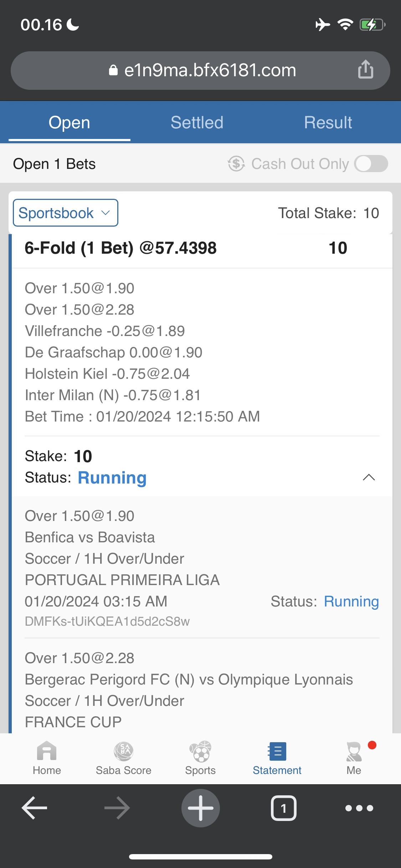Image resolution: width=401 pixels, height=868 pixels.
Task: Tap the browser share icon
Action: click(365, 69)
